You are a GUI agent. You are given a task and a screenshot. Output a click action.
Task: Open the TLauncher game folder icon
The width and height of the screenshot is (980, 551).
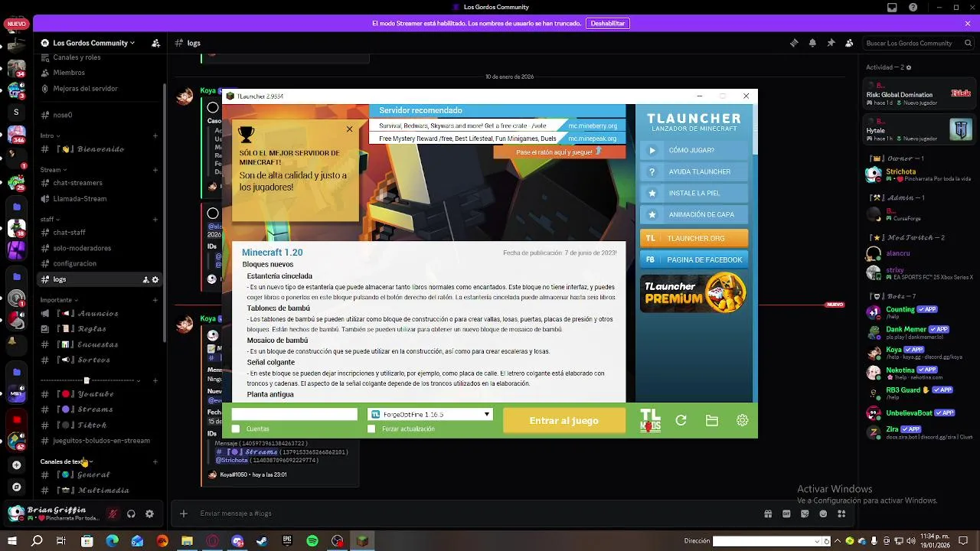point(711,420)
